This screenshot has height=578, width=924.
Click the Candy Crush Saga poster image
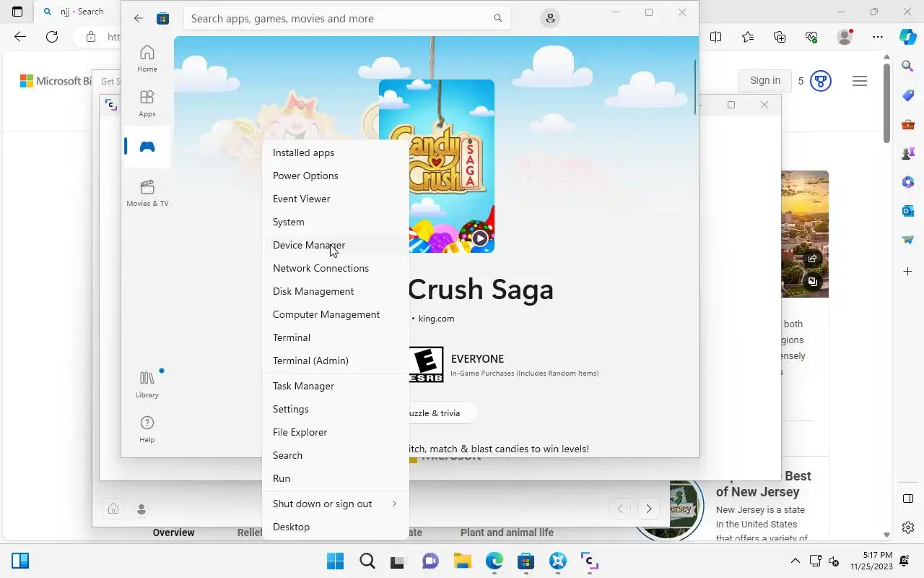pyautogui.click(x=437, y=166)
